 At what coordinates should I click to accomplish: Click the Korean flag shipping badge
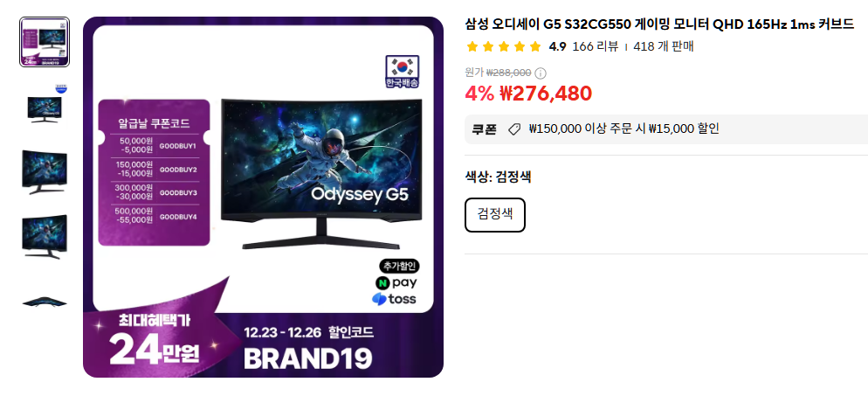pyautogui.click(x=402, y=72)
